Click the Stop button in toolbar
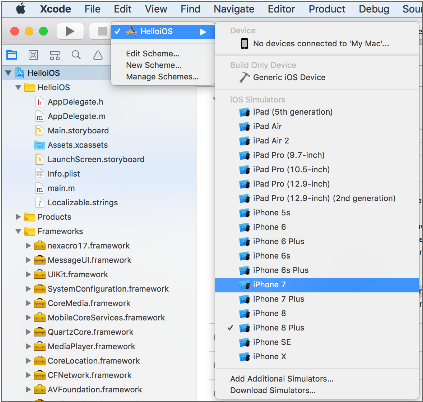Viewport: 423px width, 402px height. point(100,31)
